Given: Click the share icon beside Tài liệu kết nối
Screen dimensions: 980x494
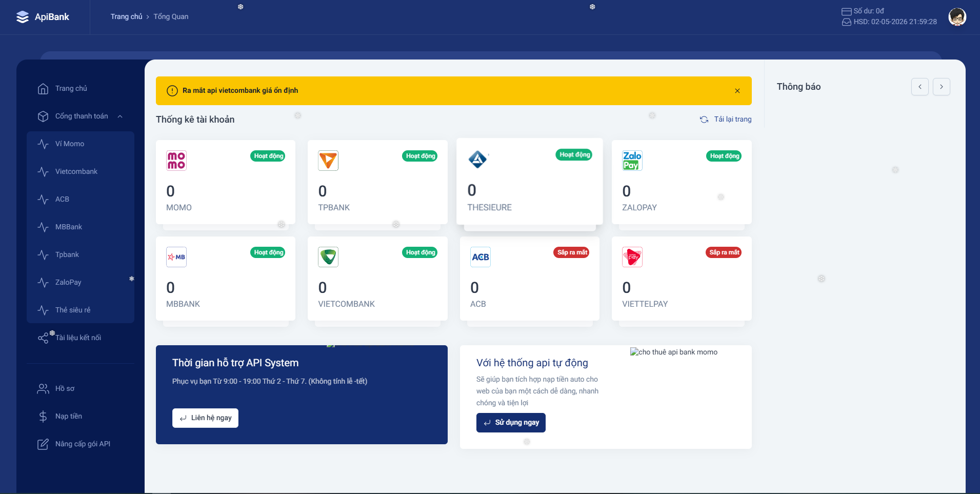Looking at the screenshot, I should [x=43, y=338].
